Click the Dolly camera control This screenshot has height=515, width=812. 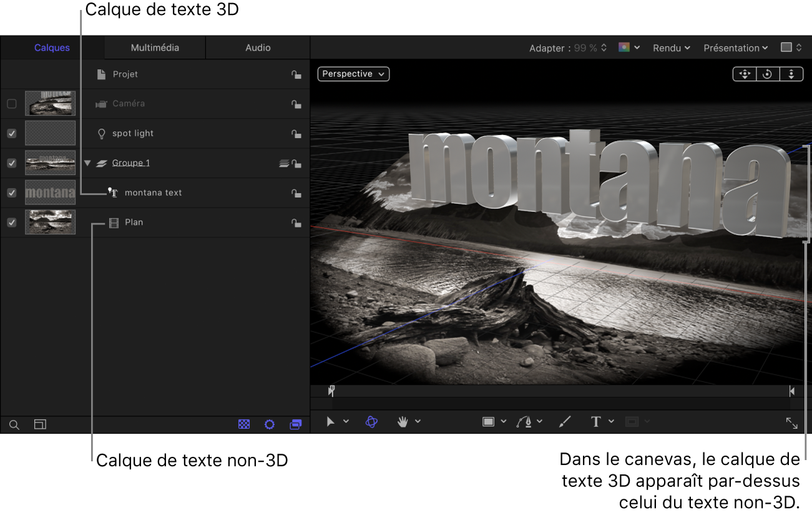pos(791,74)
